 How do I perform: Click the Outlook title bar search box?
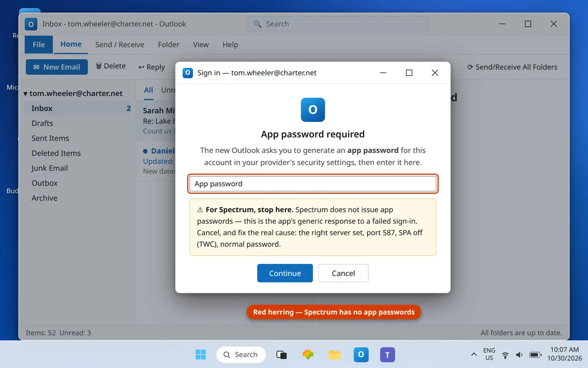[338, 24]
